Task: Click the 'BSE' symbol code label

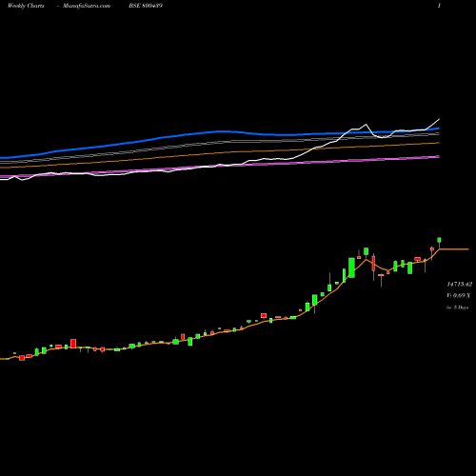Action: tap(146, 6)
